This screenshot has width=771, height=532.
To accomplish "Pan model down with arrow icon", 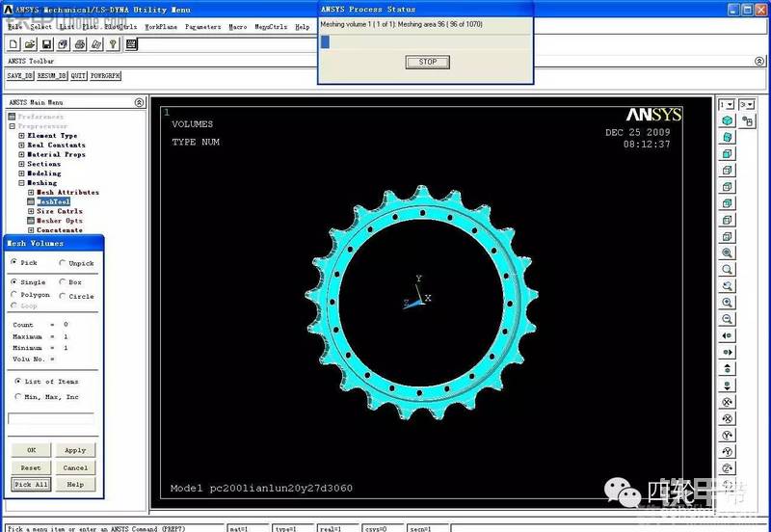I will click(728, 386).
